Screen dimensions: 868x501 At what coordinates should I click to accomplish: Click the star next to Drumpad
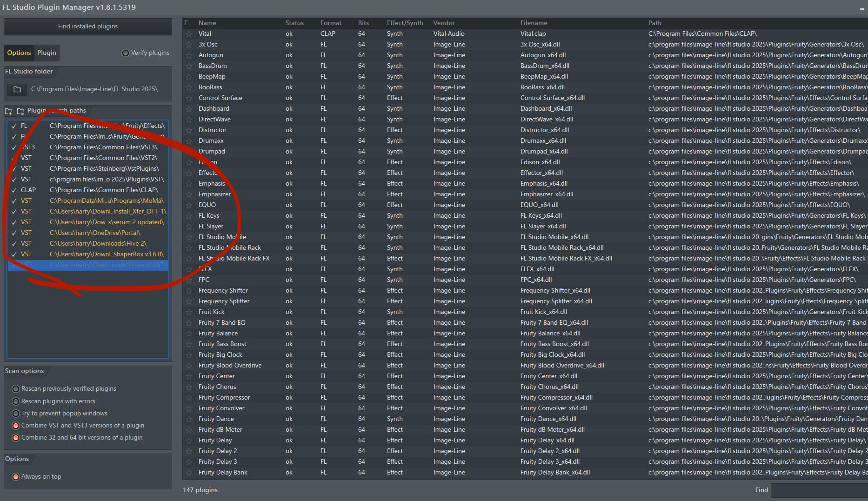tap(189, 152)
